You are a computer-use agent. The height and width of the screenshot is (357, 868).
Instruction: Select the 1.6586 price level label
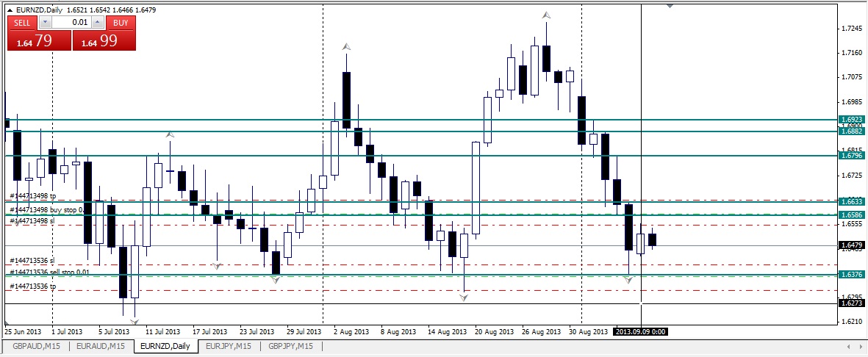[851, 214]
